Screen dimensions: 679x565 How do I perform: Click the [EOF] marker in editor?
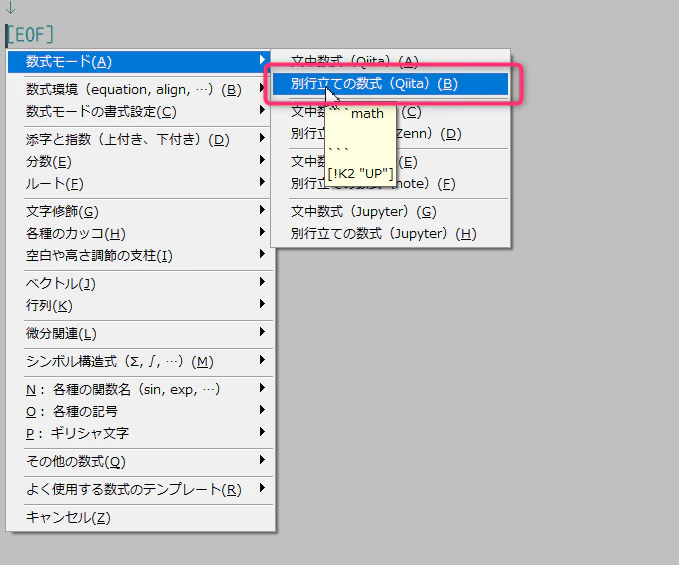click(x=30, y=35)
